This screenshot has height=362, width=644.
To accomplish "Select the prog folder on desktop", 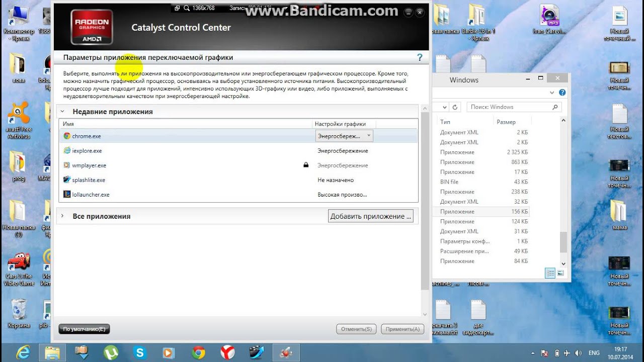I will (x=18, y=167).
